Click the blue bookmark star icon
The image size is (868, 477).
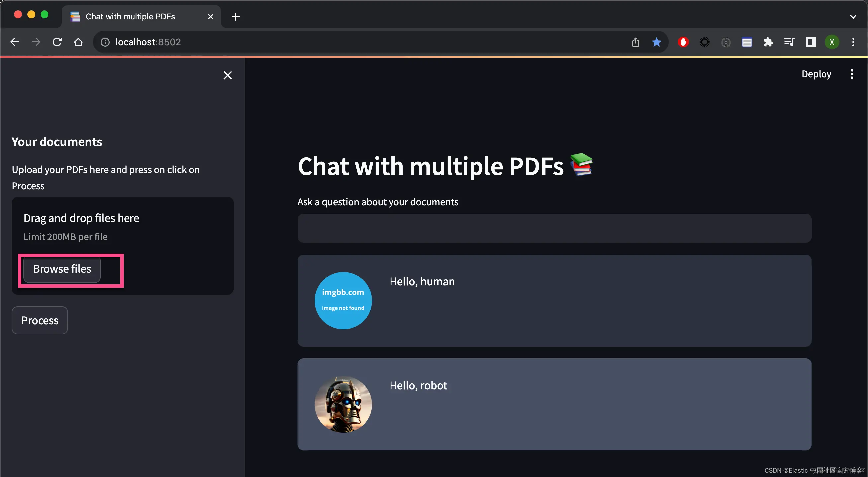click(x=656, y=42)
